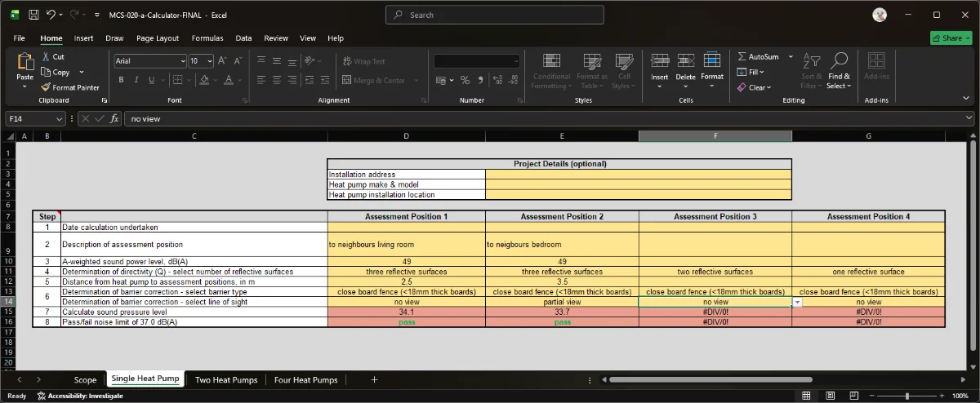Set Center horizontal alignment
Screen dimensions: 980x403
pyautogui.click(x=278, y=80)
